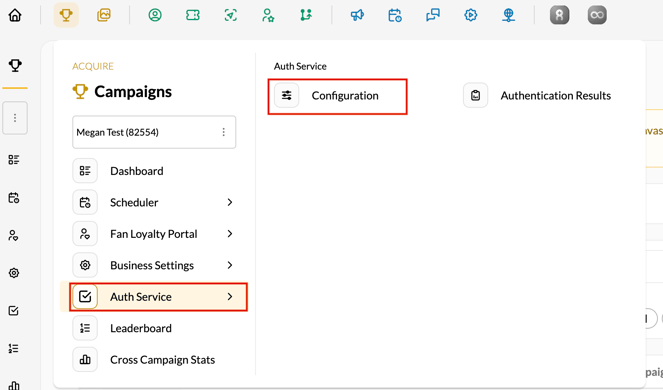
Task: Open the blue globe stand icon
Action: (x=508, y=15)
